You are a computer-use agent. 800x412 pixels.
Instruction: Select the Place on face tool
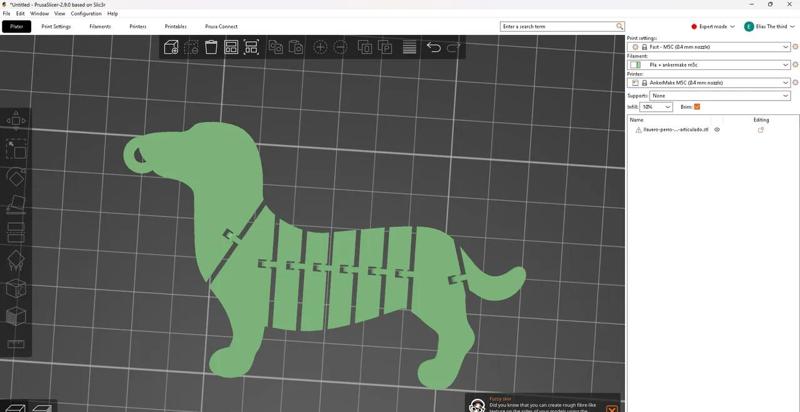[16, 204]
